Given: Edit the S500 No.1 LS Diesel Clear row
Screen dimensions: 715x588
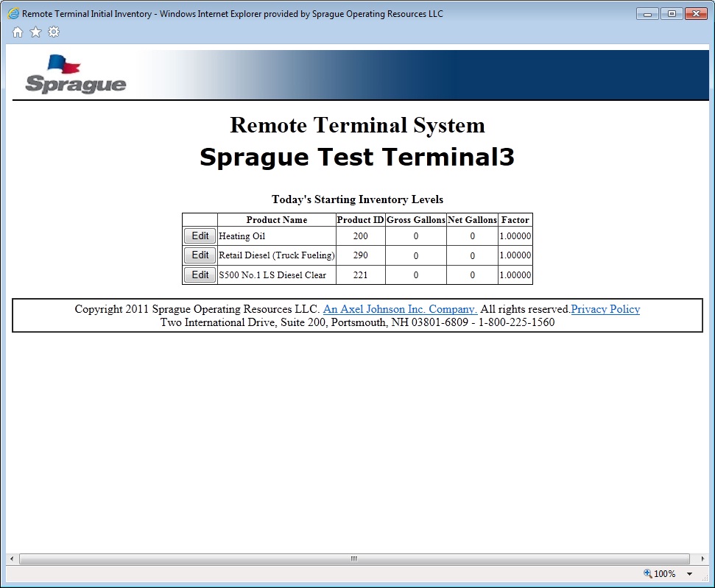Looking at the screenshot, I should point(200,274).
